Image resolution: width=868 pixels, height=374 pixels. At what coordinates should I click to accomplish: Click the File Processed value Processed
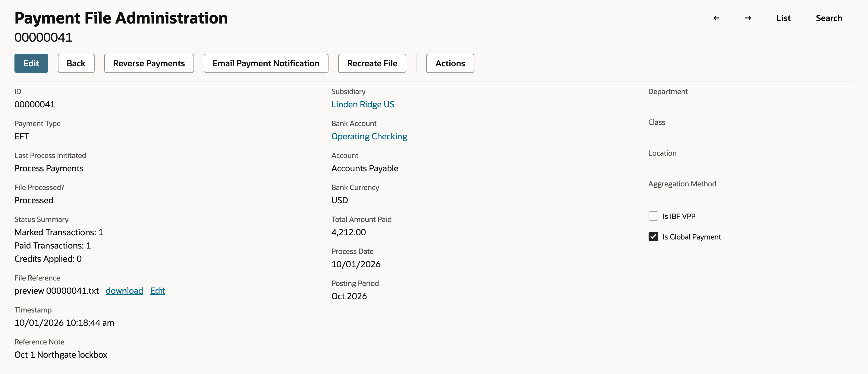pos(34,200)
